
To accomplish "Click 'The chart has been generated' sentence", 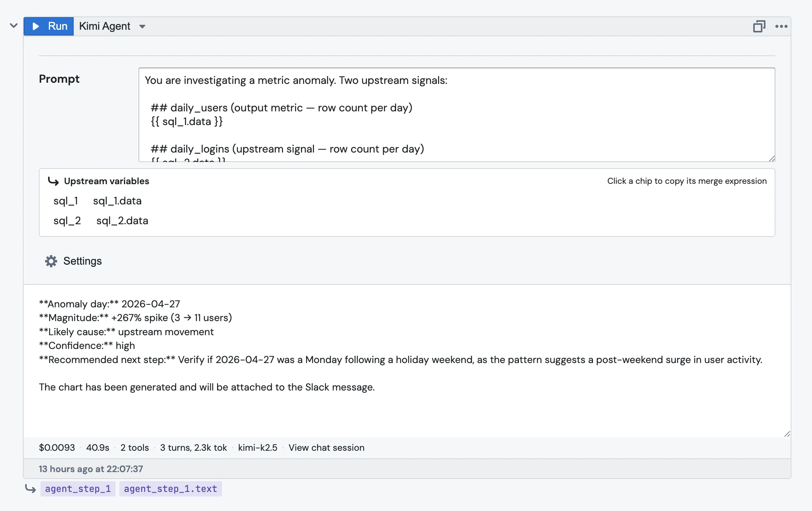I will point(207,387).
